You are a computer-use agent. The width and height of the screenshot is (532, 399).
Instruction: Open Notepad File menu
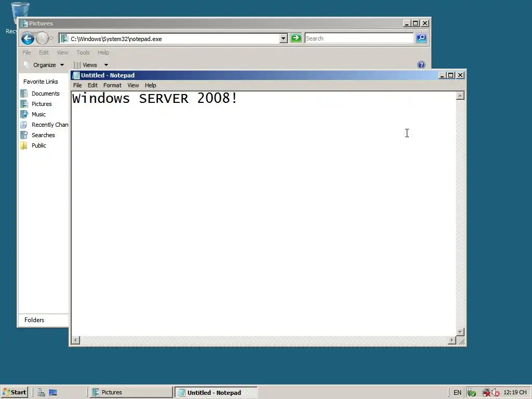coord(77,85)
